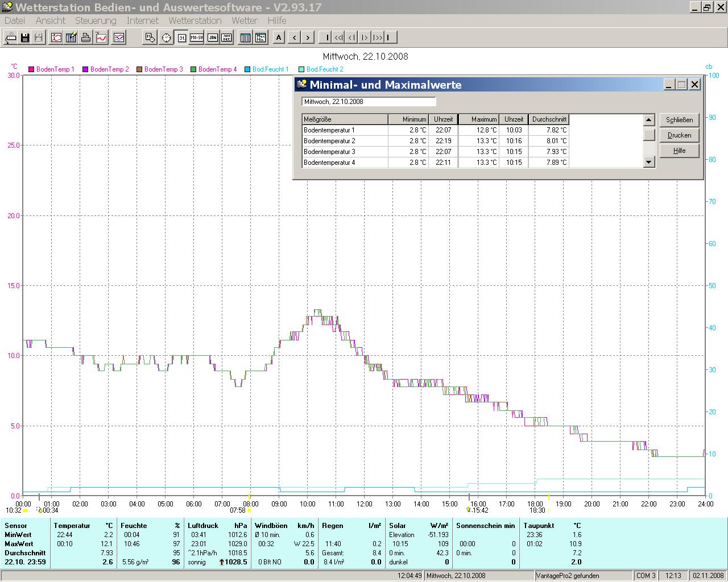Screen dimensions: 728x582
Task: Select the month view JAN icon
Action: (x=212, y=38)
